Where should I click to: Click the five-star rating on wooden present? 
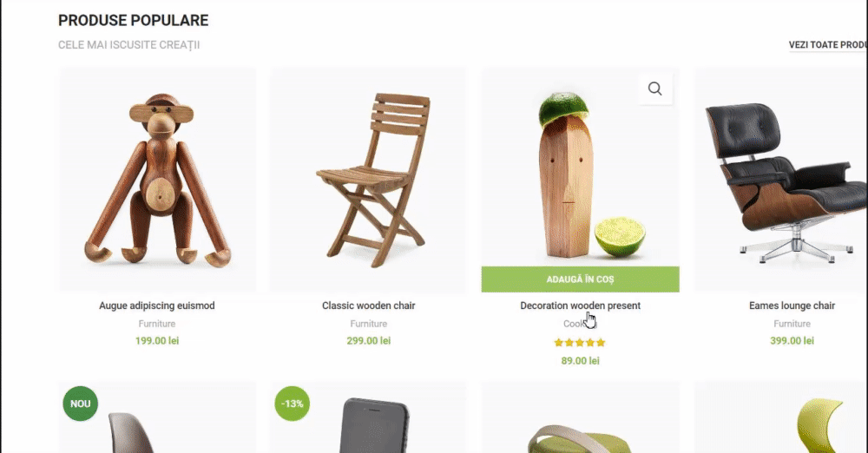pyautogui.click(x=580, y=343)
